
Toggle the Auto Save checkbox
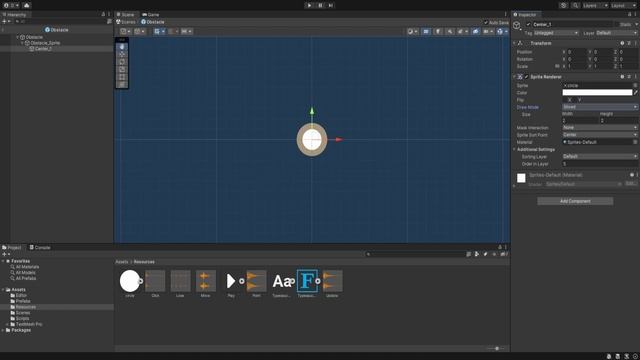(x=486, y=22)
